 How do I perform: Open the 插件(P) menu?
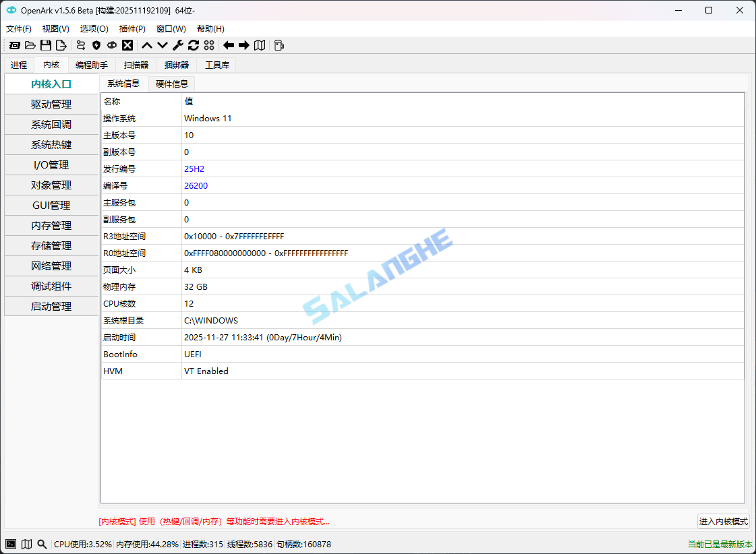(132, 28)
